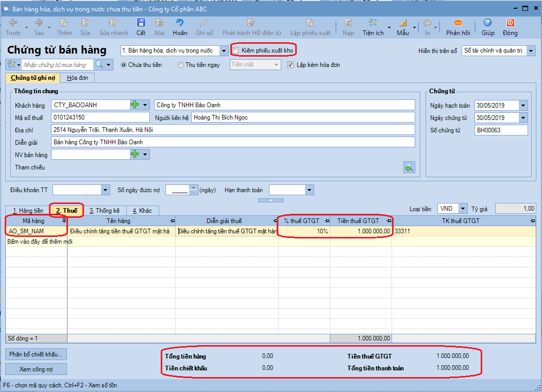Expand the Điều khoản TT dropdown
This screenshot has height=392, width=542.
tap(106, 190)
